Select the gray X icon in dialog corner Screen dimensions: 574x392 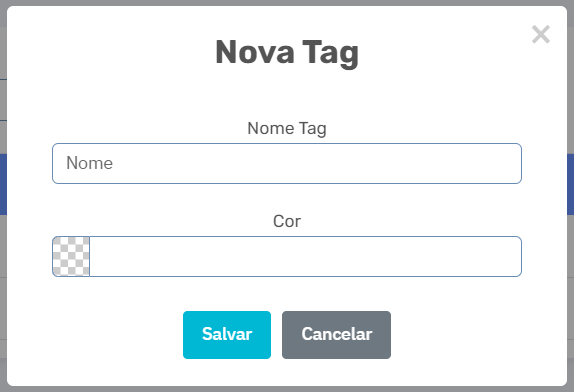[541, 34]
